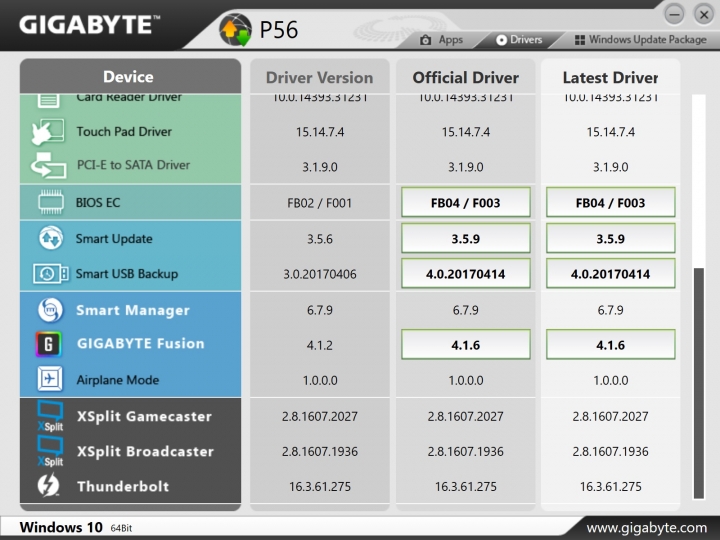Click the Card Reader Driver icon

48,99
